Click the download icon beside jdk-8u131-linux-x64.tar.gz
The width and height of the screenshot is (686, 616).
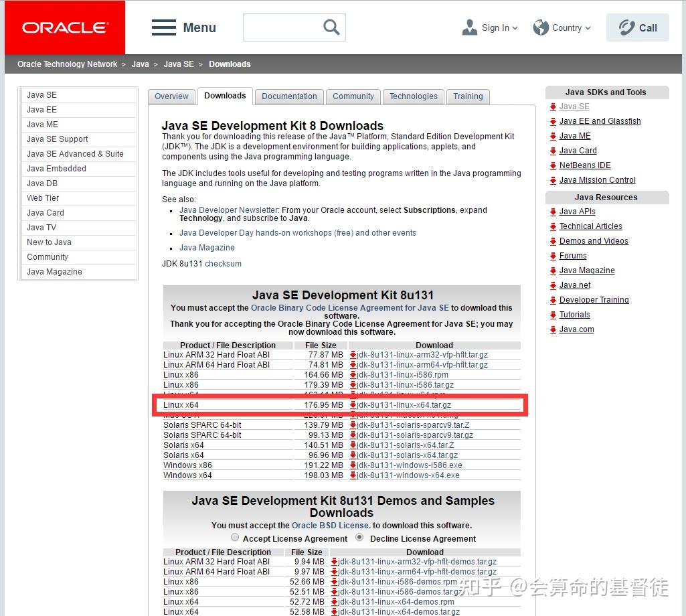tap(353, 404)
